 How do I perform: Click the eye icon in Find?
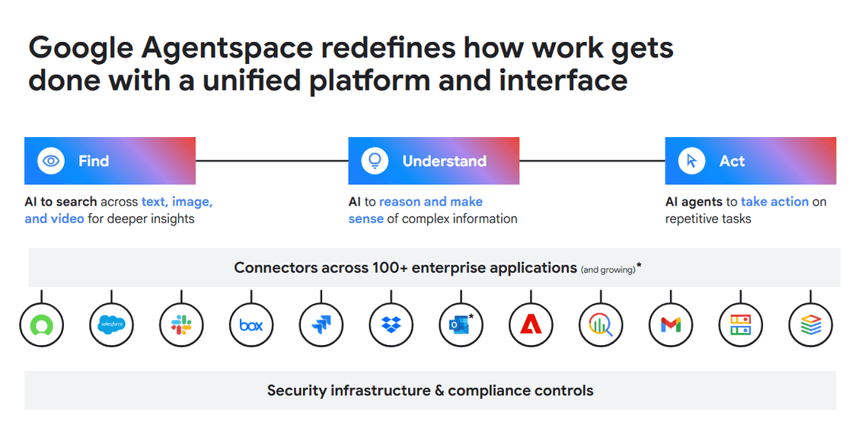51,161
